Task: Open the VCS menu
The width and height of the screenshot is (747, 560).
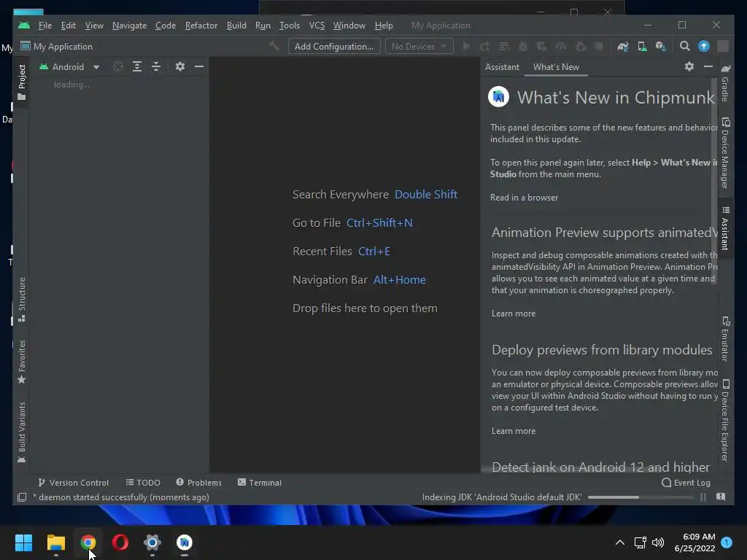Action: (x=317, y=26)
